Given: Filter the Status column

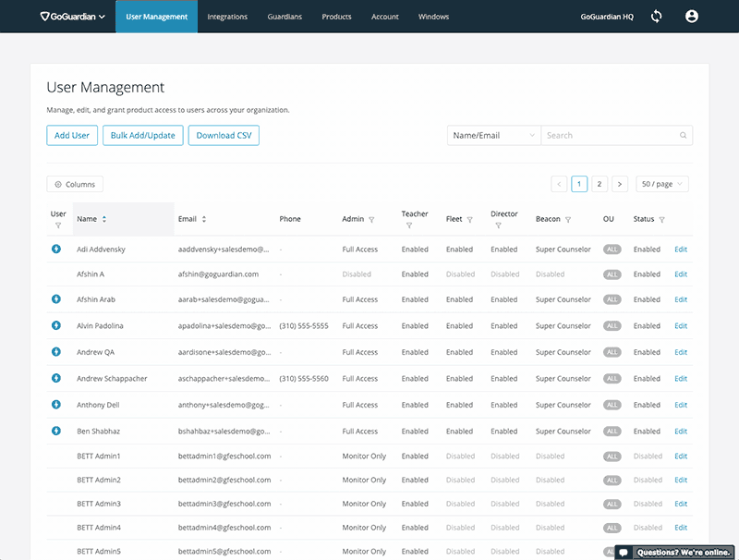Looking at the screenshot, I should click(661, 220).
